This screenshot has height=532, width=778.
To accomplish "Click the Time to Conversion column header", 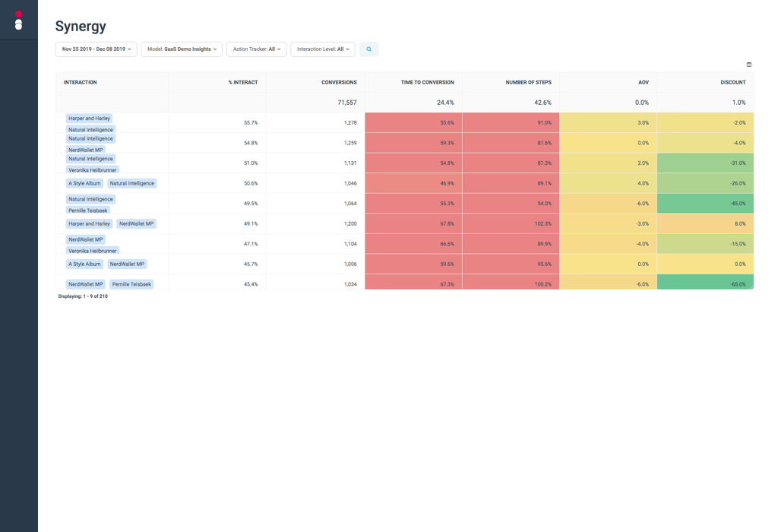I will (x=427, y=82).
